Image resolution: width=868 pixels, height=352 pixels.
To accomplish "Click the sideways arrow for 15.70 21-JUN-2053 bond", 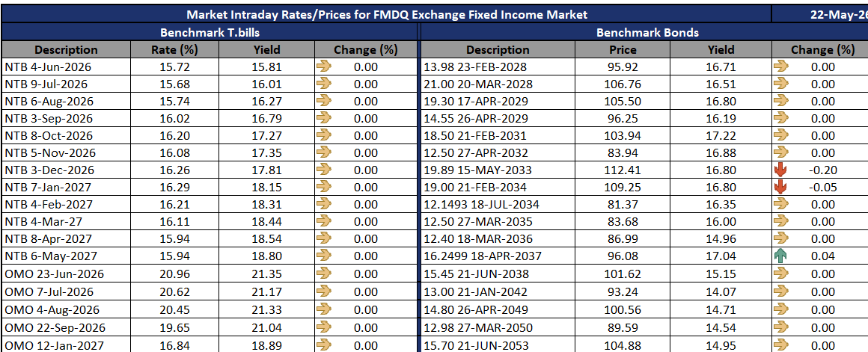I will click(x=780, y=345).
